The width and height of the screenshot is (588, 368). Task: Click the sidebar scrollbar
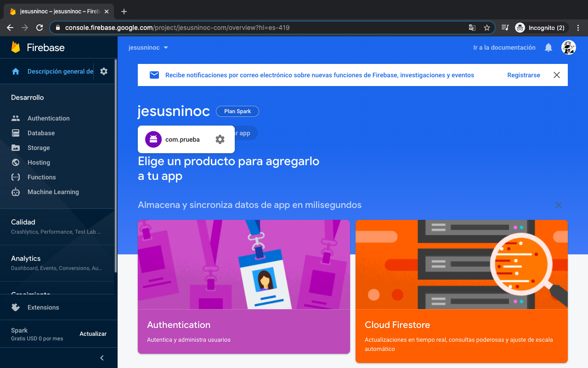(116, 166)
